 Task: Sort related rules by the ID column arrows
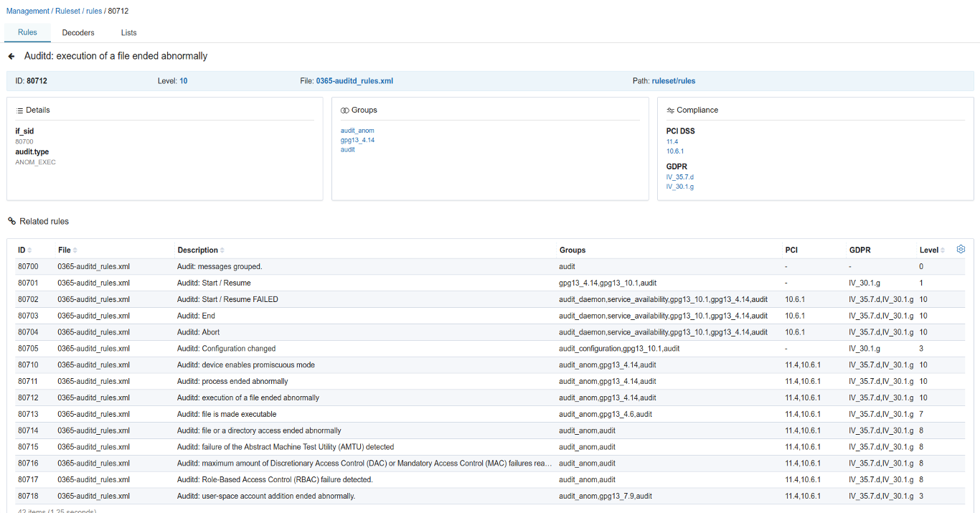click(29, 250)
